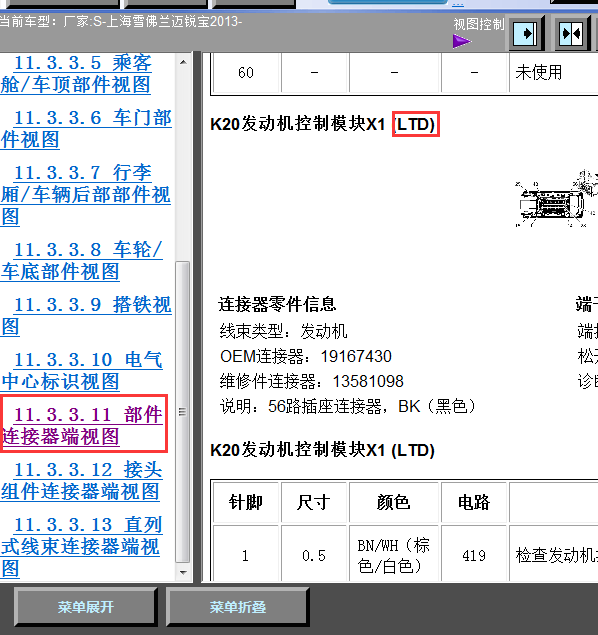This screenshot has height=635, width=598.
Task: Open link 11.3.3.12 接头组件连接器端视图
Action: [81, 481]
